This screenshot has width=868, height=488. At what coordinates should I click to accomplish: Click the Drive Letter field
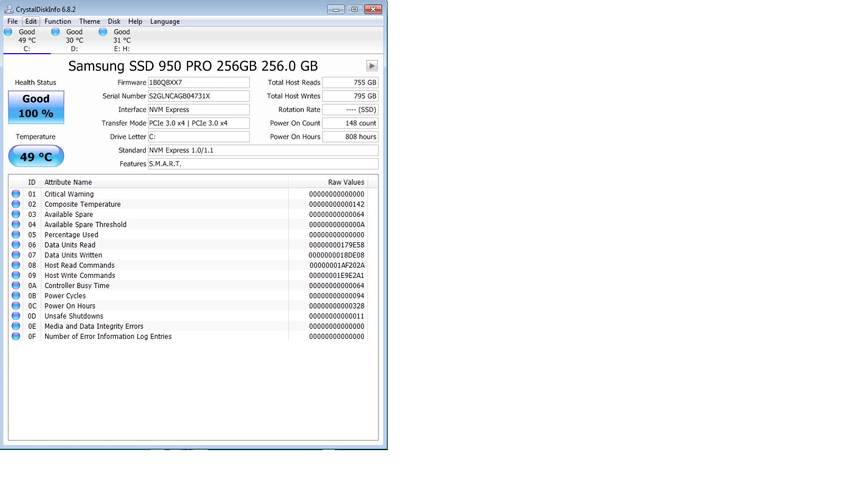(x=199, y=137)
